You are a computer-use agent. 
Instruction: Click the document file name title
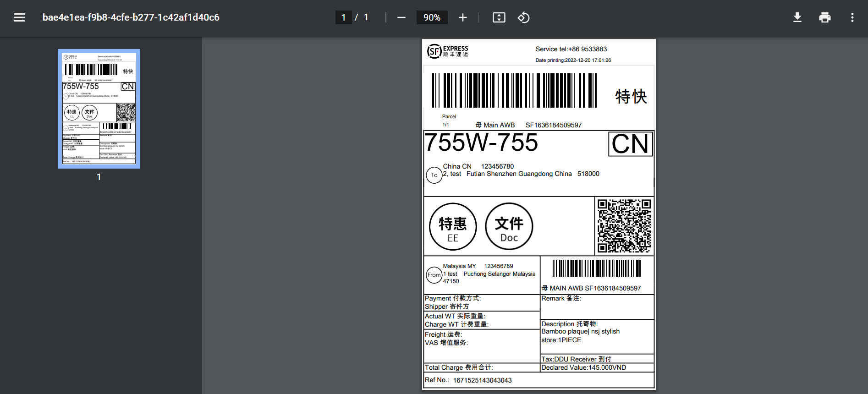(131, 17)
